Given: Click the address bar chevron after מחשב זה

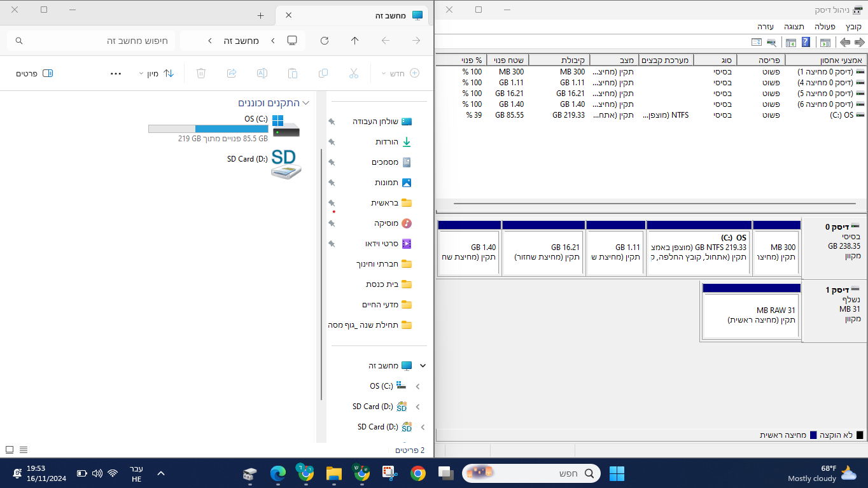Looking at the screenshot, I should click(x=210, y=41).
